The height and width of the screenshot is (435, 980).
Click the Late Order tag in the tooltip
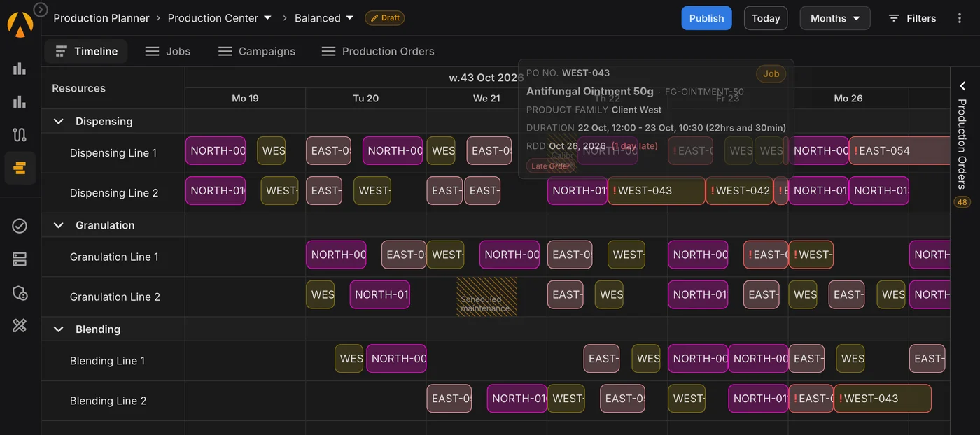[x=550, y=166]
